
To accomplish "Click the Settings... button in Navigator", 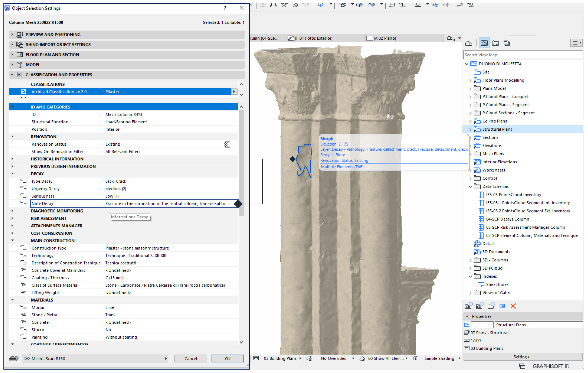I will pos(523,357).
